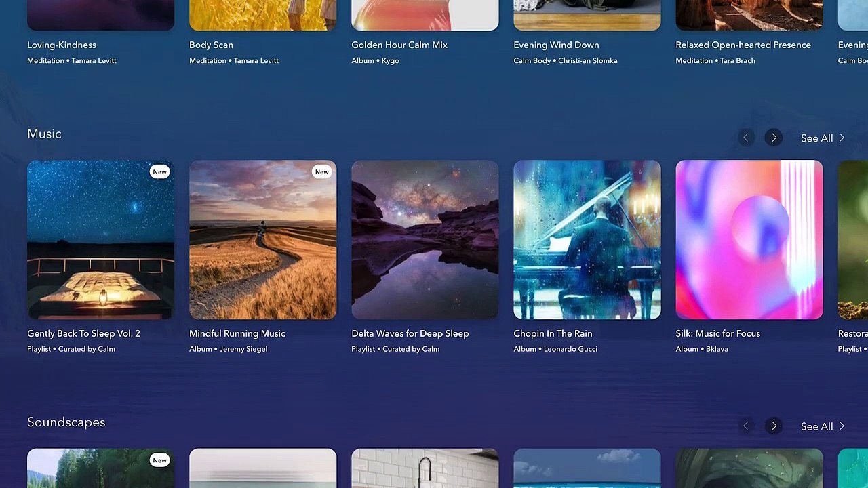Open the Body Scan yellow field cover

click(x=262, y=15)
